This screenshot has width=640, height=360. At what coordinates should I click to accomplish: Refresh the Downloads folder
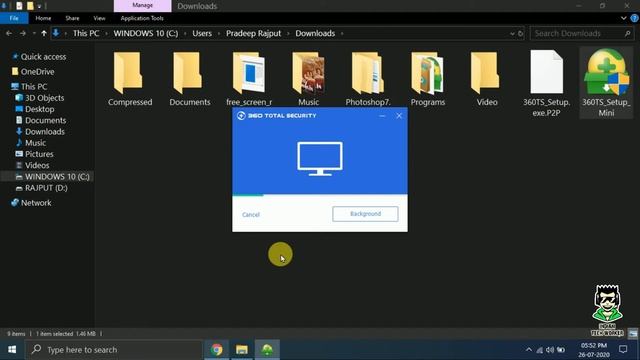(x=520, y=34)
